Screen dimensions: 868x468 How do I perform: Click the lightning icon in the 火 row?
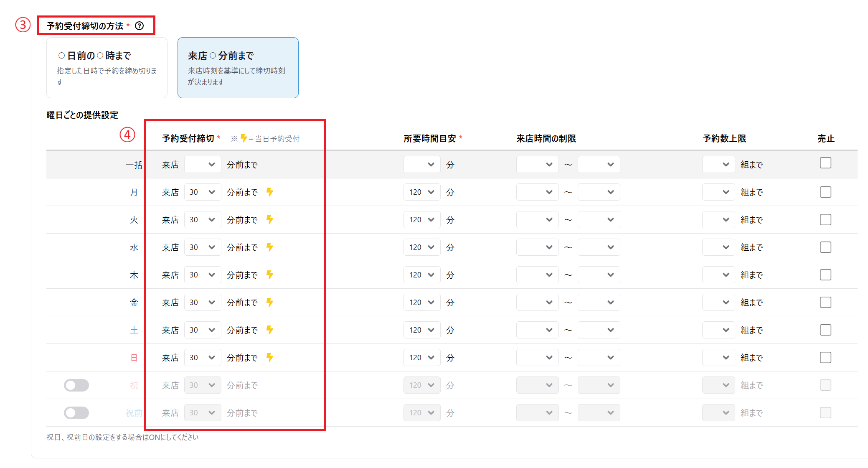tap(270, 220)
